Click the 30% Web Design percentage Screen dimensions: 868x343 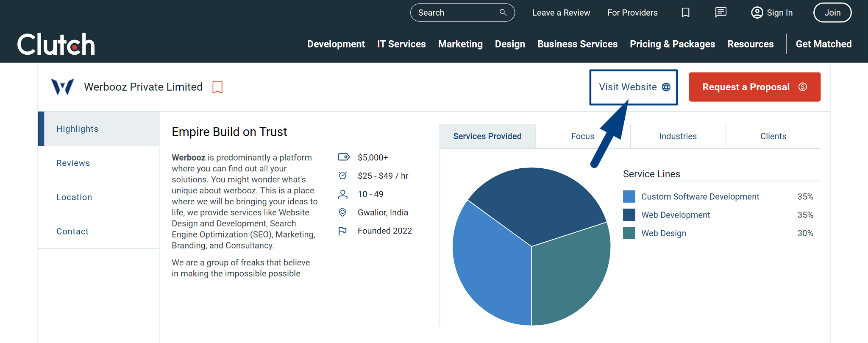(805, 233)
